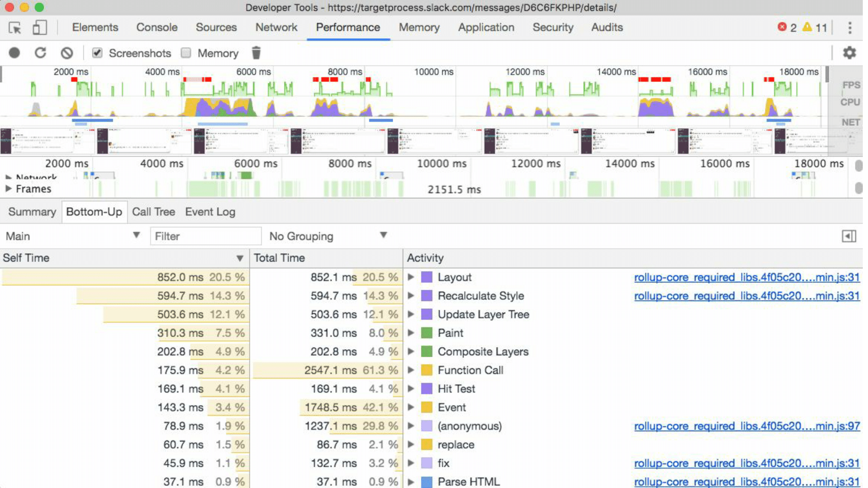Screen dimensions: 868x488
Task: Toggle the Screenshots checkbox on
Action: 97,53
